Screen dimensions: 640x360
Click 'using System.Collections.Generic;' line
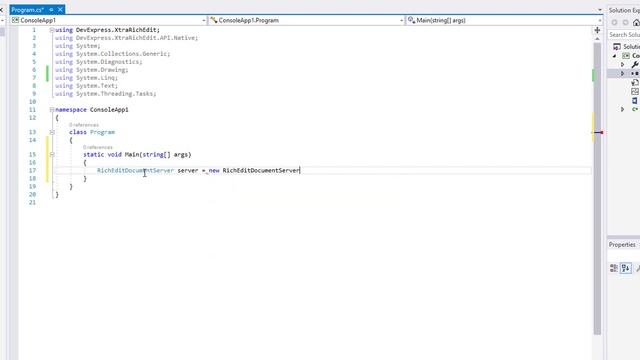pos(113,54)
